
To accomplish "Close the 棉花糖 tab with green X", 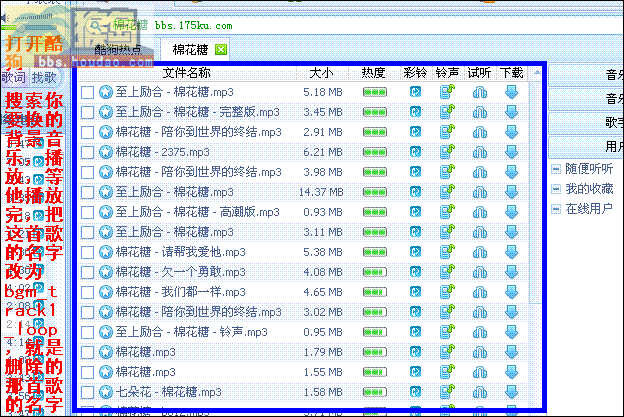I will (221, 50).
